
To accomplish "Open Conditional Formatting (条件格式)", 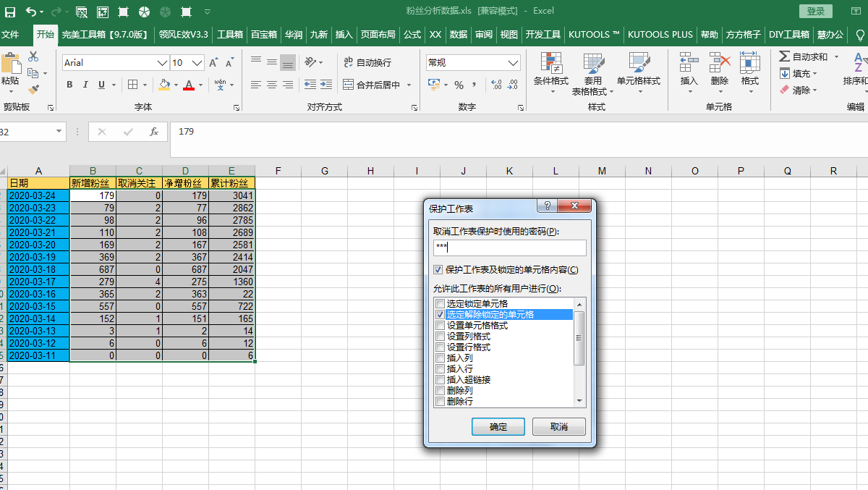I will [551, 73].
